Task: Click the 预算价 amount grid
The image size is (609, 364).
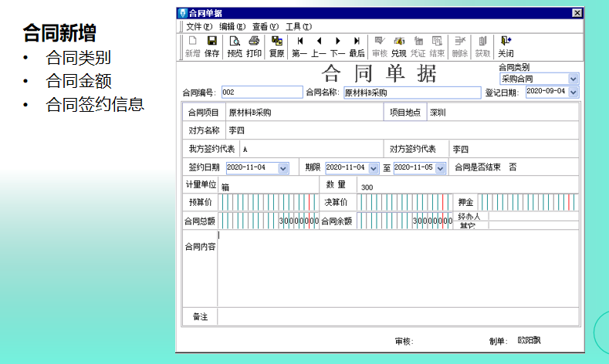Action: tap(269, 202)
